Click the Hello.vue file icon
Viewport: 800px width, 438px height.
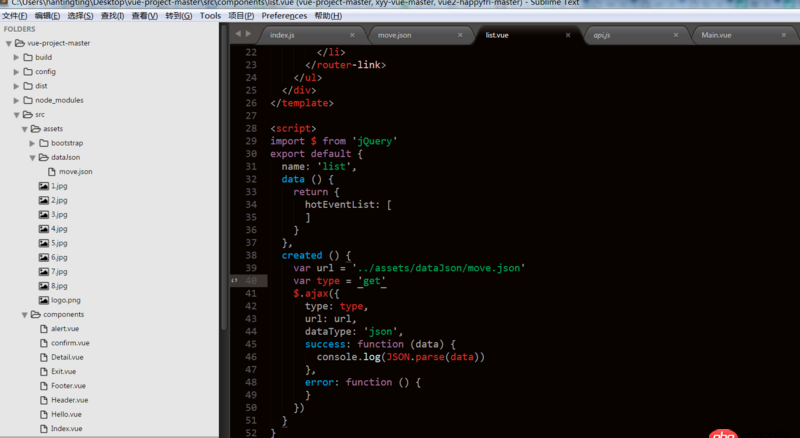click(x=44, y=415)
